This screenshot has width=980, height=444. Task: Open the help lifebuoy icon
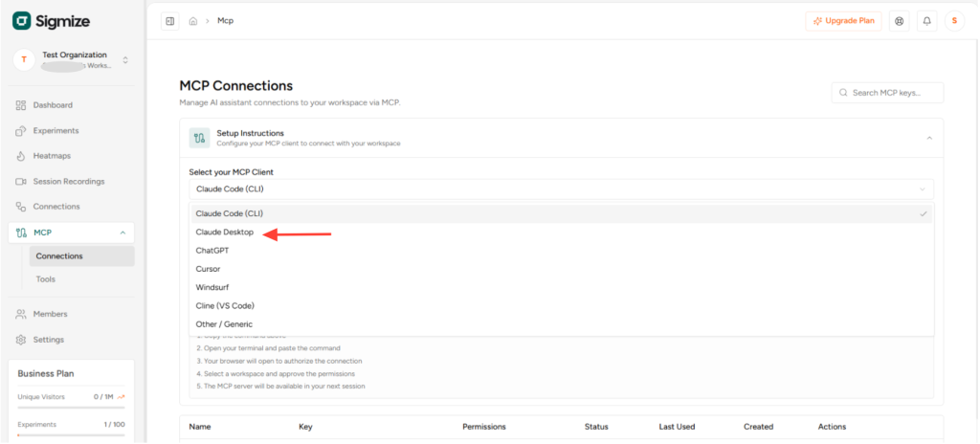pyautogui.click(x=899, y=21)
